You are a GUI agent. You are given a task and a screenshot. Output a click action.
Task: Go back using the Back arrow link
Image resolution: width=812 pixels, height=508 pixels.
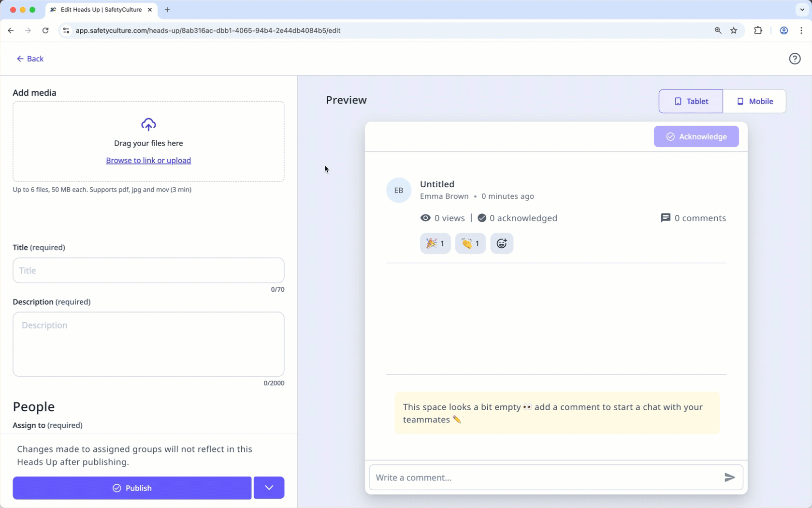click(x=30, y=59)
